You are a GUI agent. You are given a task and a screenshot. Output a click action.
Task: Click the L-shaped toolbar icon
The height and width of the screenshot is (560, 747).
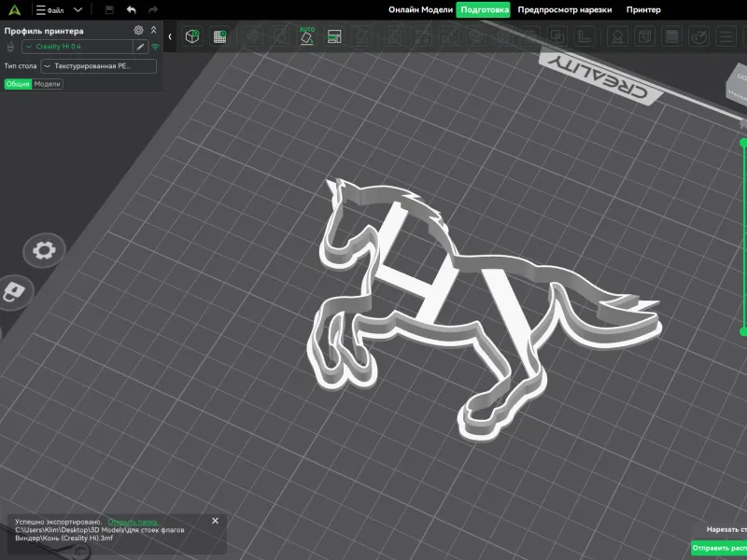[x=585, y=36]
